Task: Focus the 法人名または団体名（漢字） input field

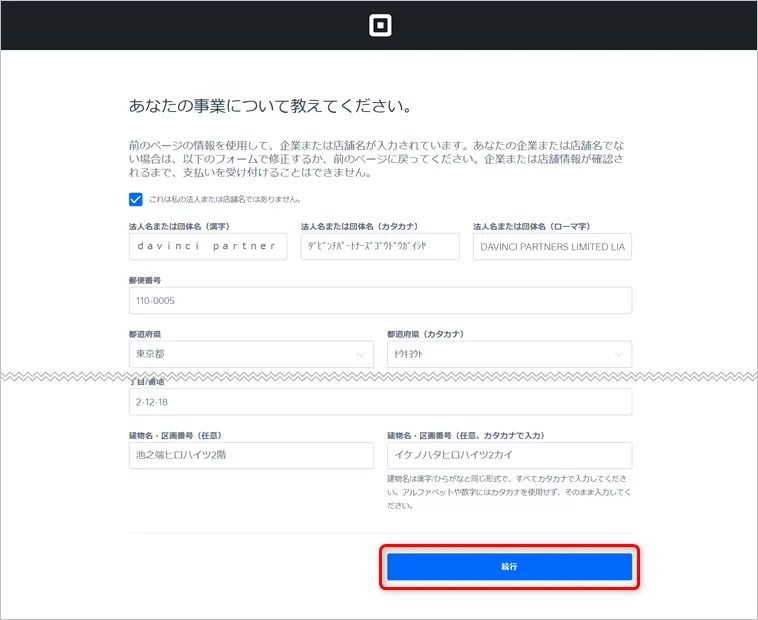Action: point(208,246)
